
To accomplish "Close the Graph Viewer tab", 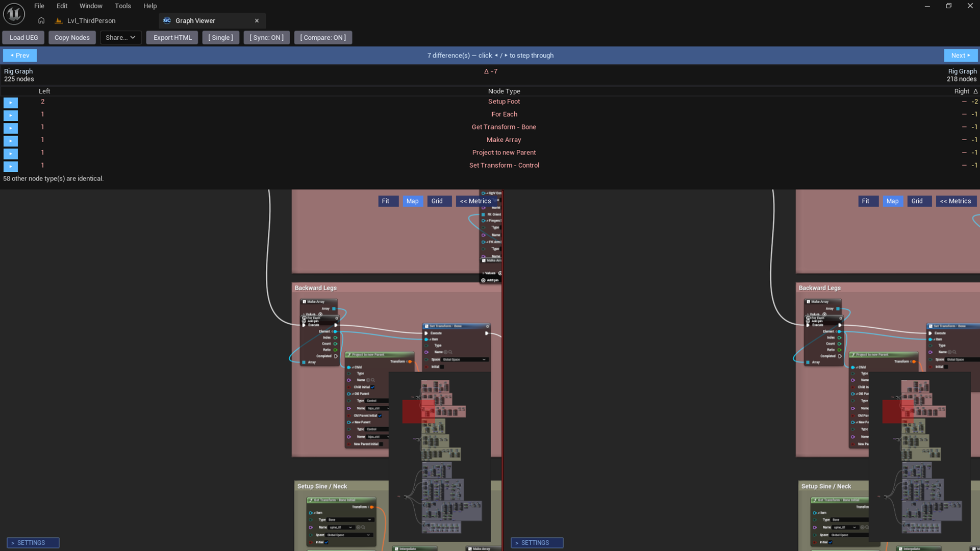I will 257,21.
